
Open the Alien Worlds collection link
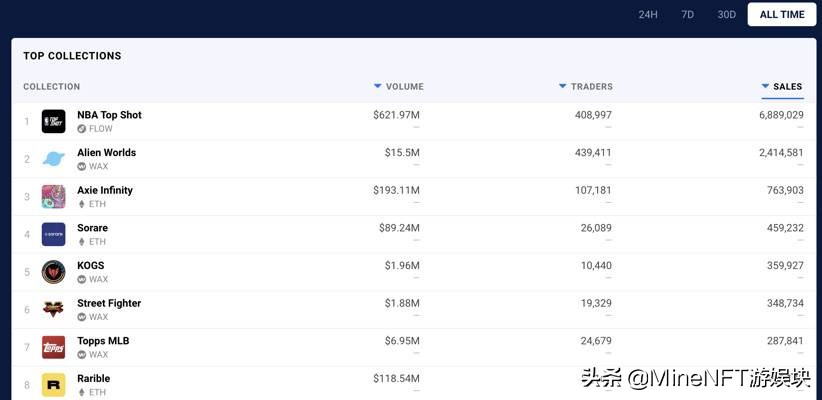coord(106,153)
